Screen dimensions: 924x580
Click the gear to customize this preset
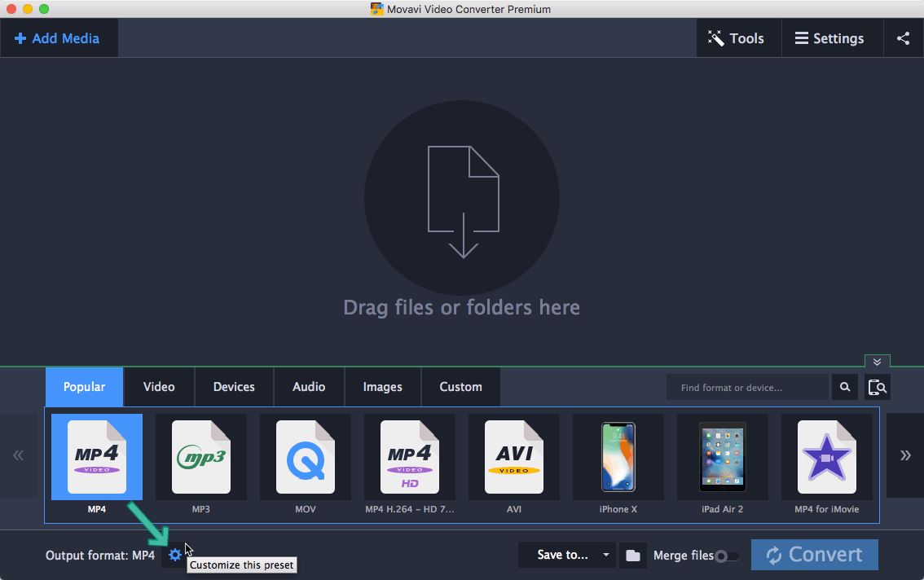tap(174, 555)
